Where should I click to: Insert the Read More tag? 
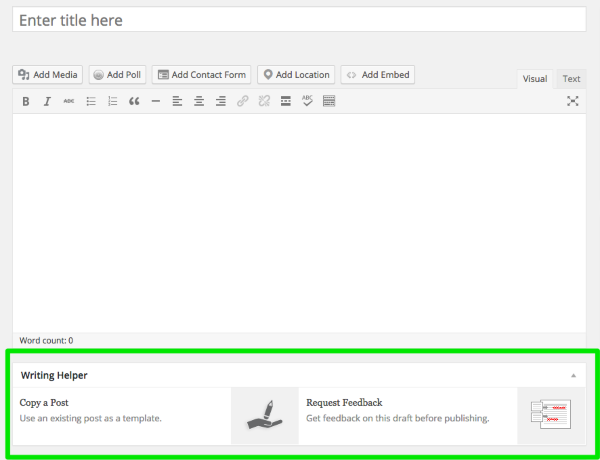point(286,101)
